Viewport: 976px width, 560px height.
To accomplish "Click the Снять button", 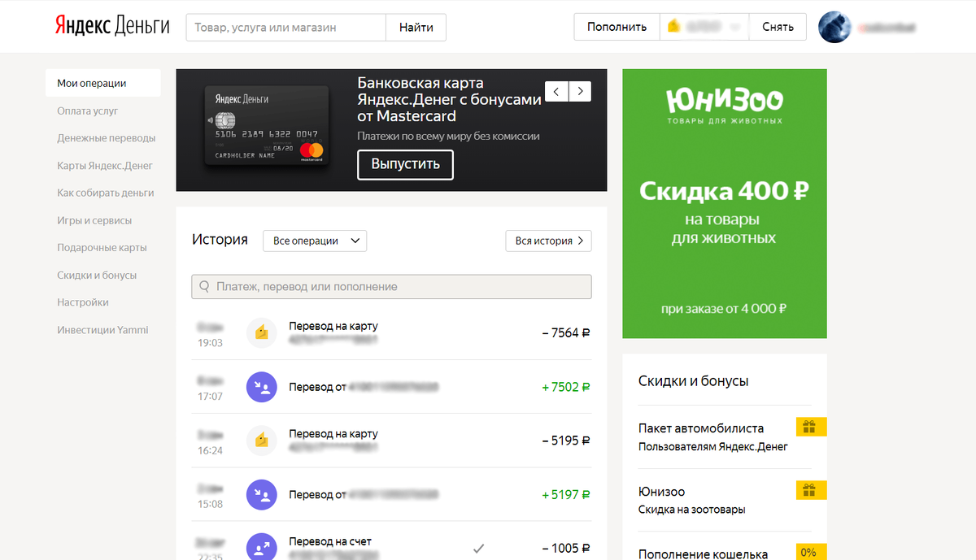I will point(778,27).
